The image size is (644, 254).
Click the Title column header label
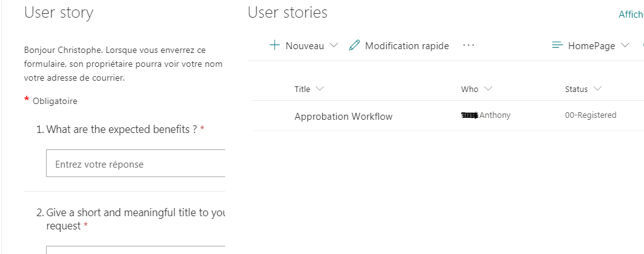302,89
